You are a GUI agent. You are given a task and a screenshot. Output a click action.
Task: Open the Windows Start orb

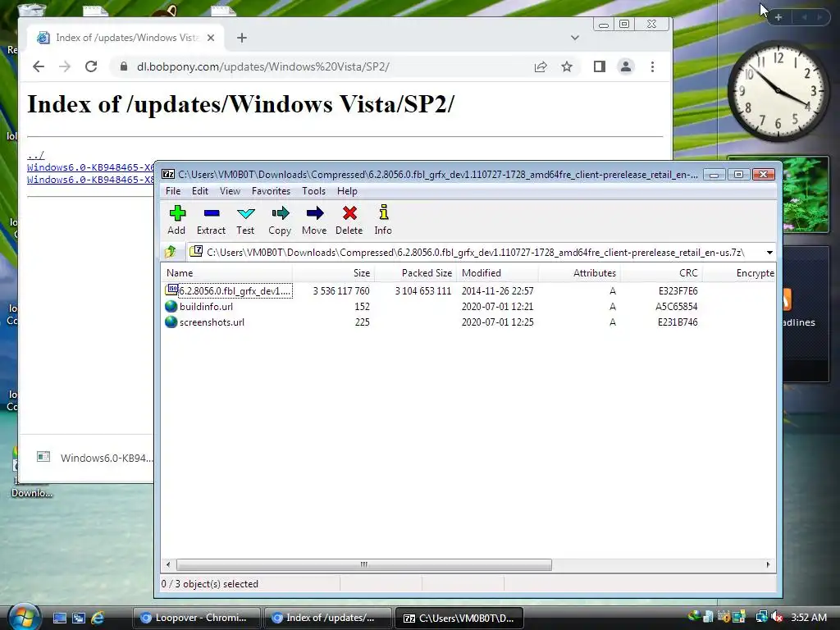22,617
